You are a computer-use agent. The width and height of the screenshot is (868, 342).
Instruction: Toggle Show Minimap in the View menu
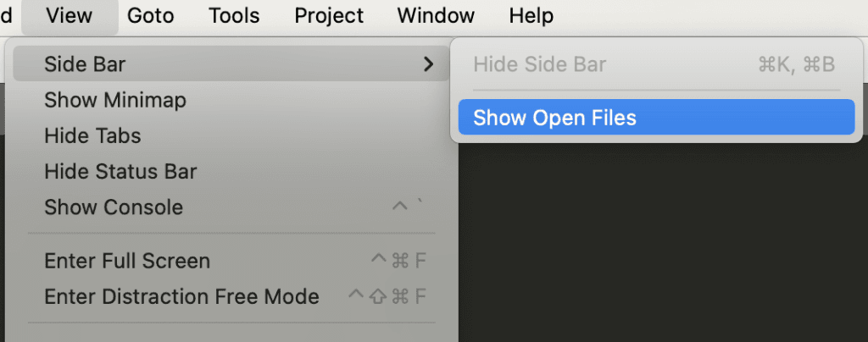tap(115, 100)
